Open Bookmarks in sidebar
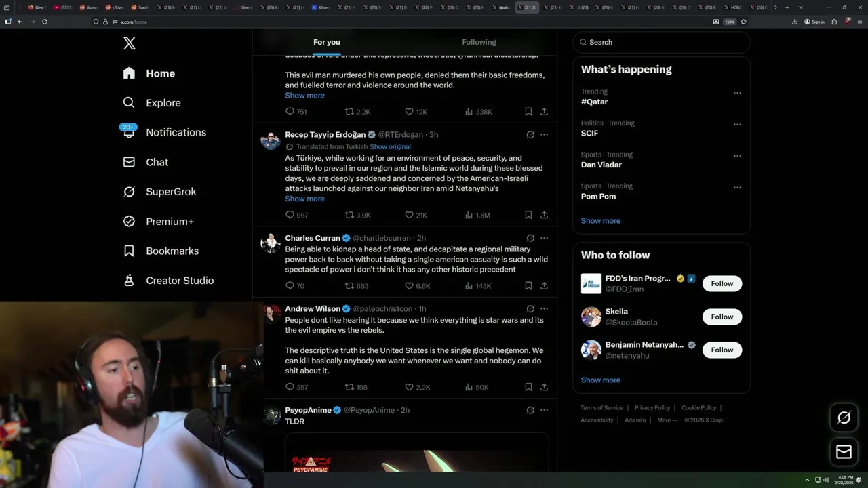This screenshot has width=868, height=488. 161,251
